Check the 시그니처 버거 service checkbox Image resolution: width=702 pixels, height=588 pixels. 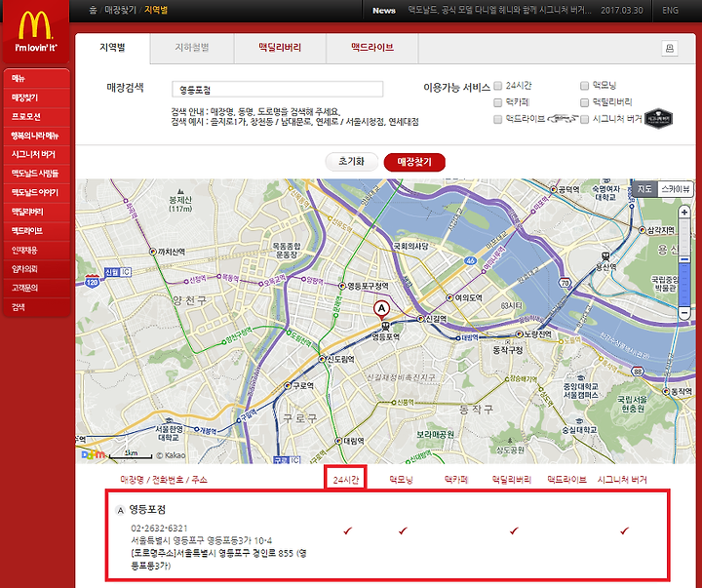(584, 119)
